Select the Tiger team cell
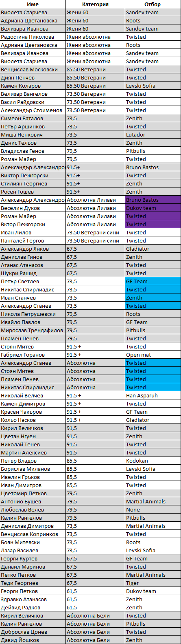Viewport: 181px width, 644px height. [153, 583]
